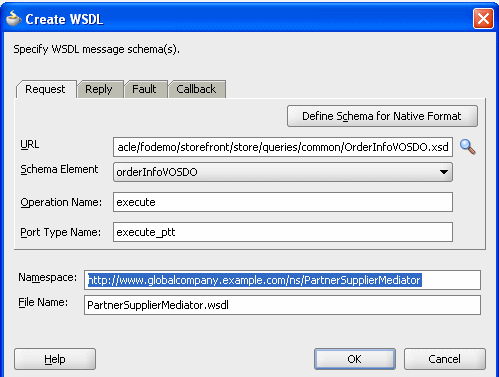Screen dimensions: 499x377
Task: Click the File Name field
Action: click(x=282, y=305)
